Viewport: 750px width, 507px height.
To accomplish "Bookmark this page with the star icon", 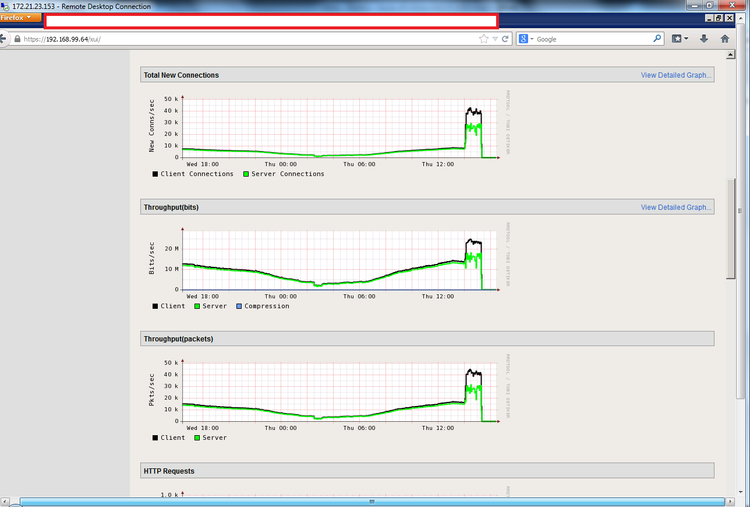I will tap(484, 39).
